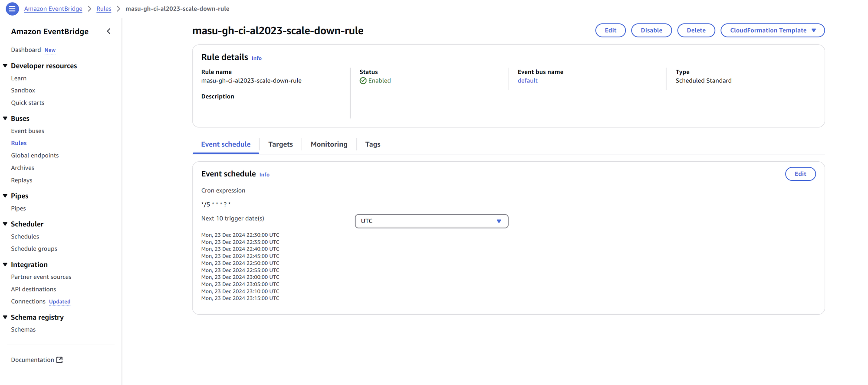
Task: Click the Documentation external link icon
Action: (59, 360)
